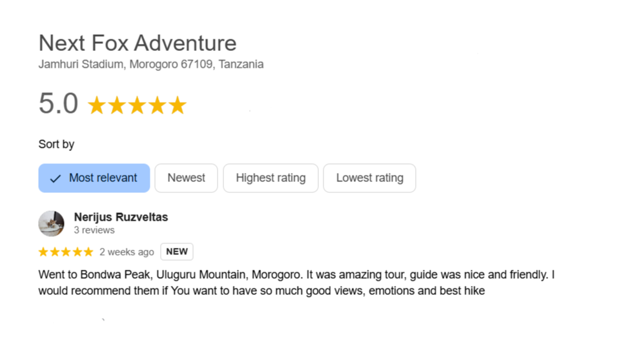Viewport: 623px width, 364px height.
Task: Click the 5.0 overall rating score
Action: [x=58, y=104]
